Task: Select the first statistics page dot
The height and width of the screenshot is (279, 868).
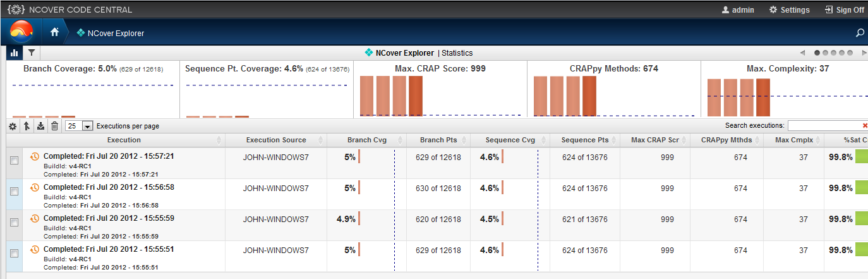Action: [x=817, y=53]
